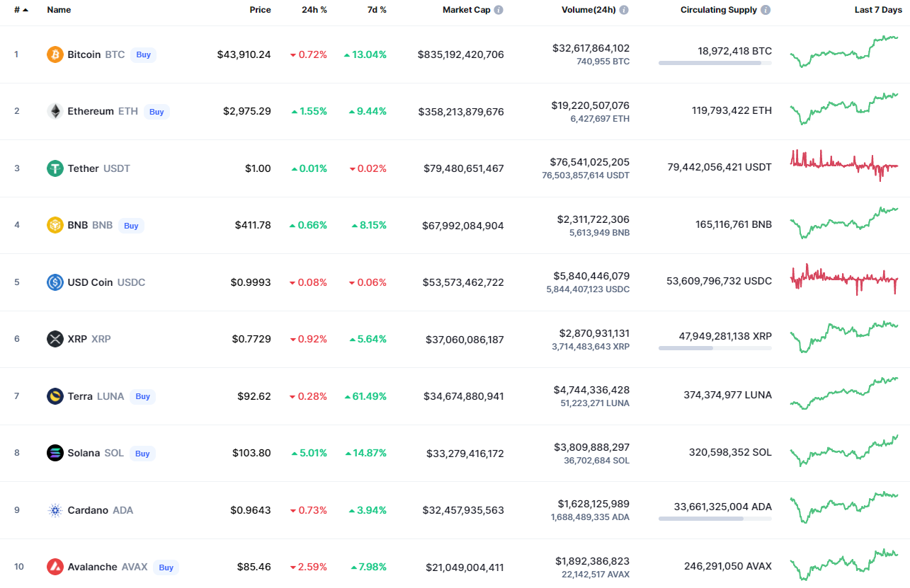Open Avalanche's 7-day price sparkline chart
Screen dimensions: 910x588
[844, 564]
